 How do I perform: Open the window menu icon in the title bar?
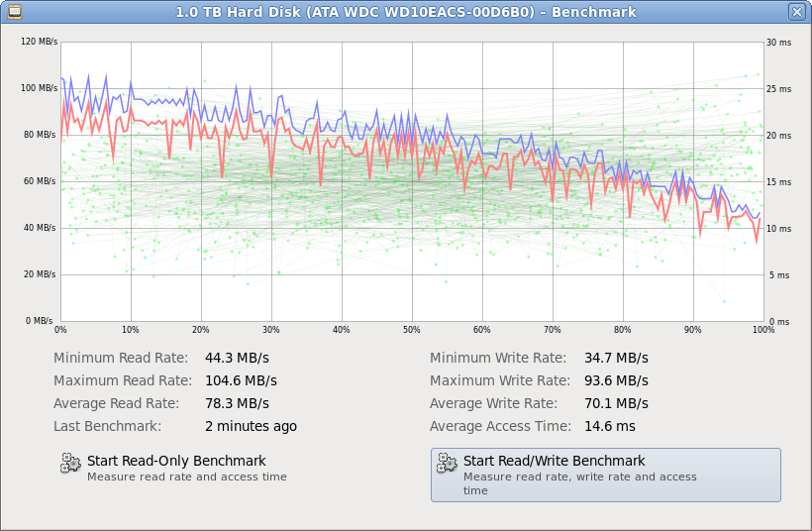pyautogui.click(x=15, y=11)
